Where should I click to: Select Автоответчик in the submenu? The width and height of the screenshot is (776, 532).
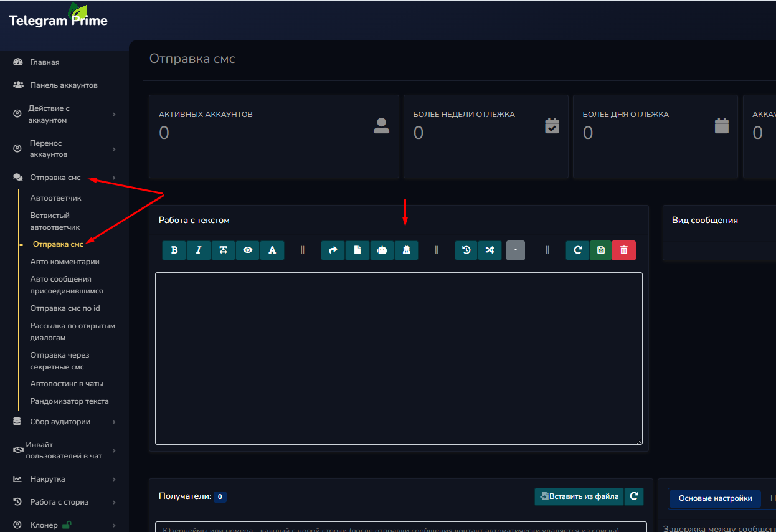[56, 198]
